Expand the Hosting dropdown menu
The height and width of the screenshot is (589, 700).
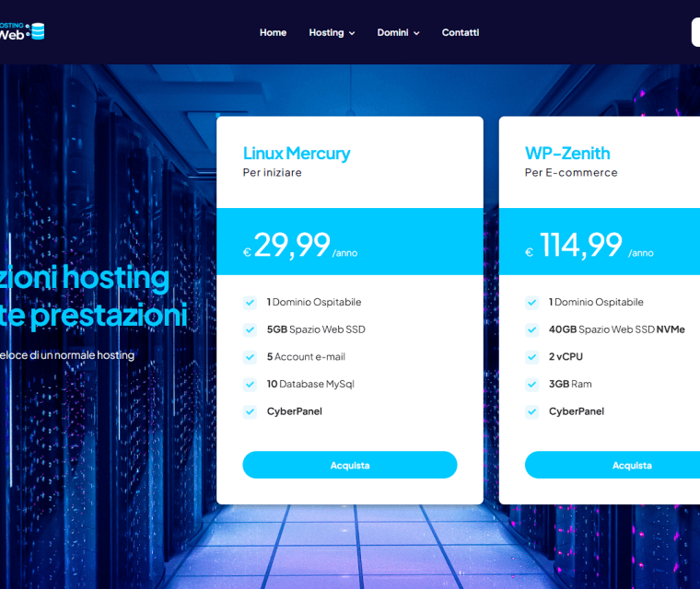coord(331,32)
